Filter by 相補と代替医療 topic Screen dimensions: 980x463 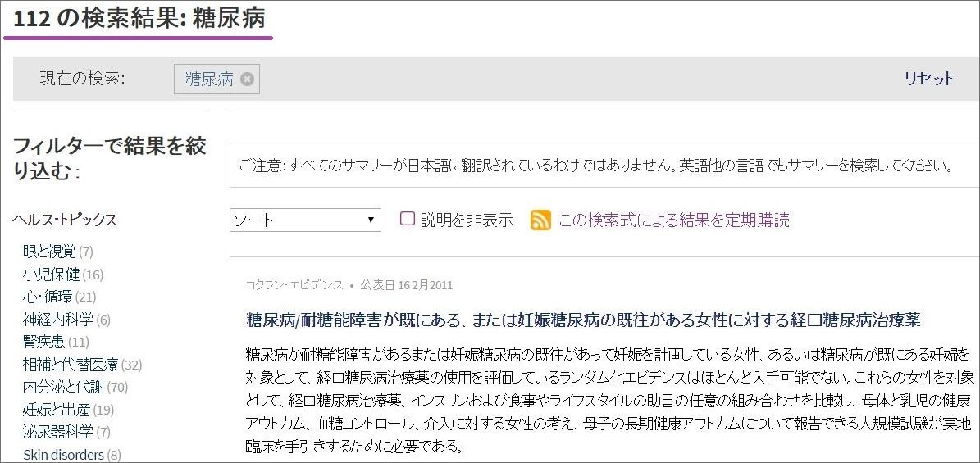coord(71,365)
